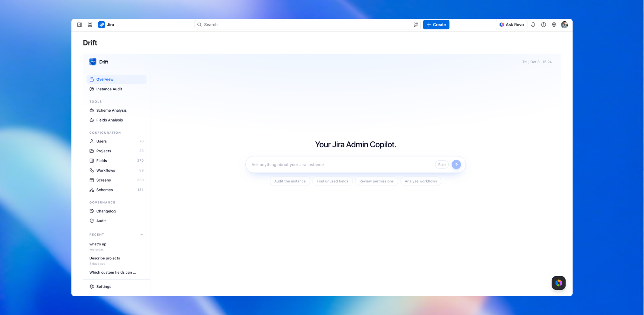Screen dimensions: 644x315
Task: Choose the Audit the instance suggestion
Action: tap(290, 181)
